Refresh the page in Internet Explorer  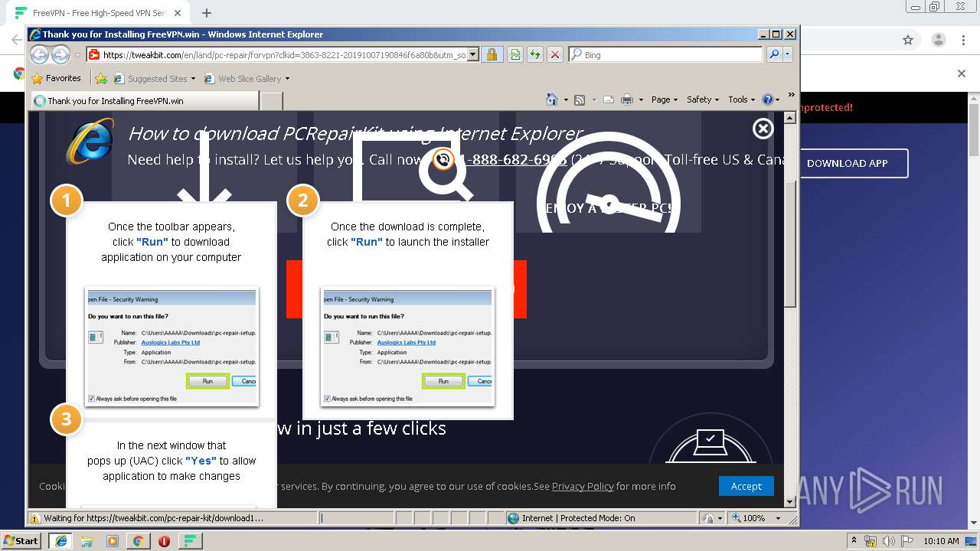(x=534, y=54)
